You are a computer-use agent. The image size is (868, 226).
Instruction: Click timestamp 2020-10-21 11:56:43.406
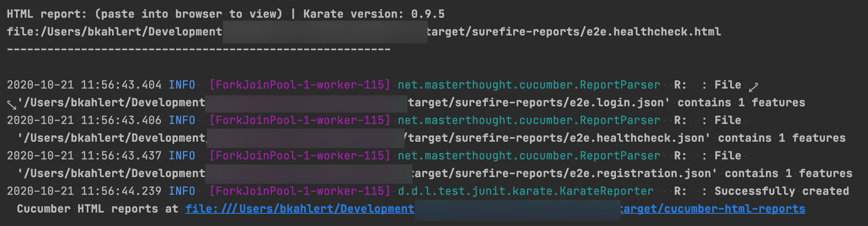(84, 120)
